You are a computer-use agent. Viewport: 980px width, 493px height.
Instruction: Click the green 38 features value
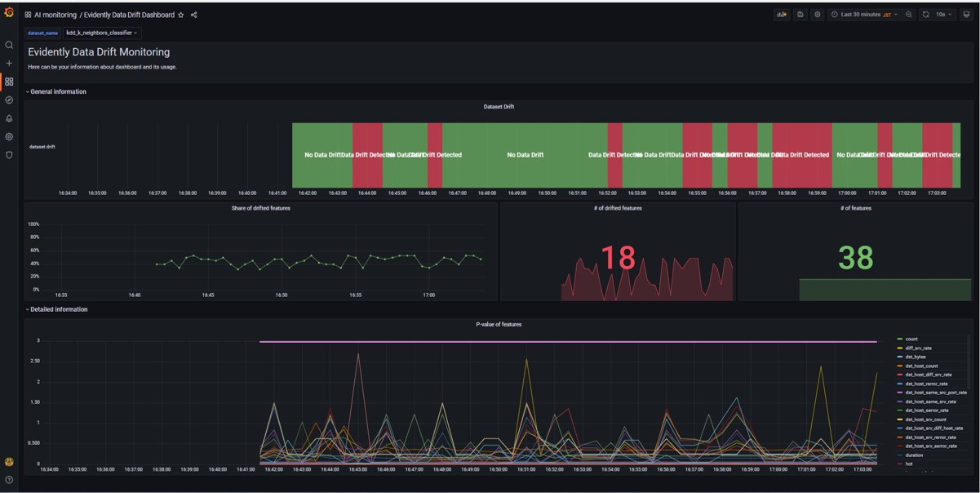tap(856, 258)
